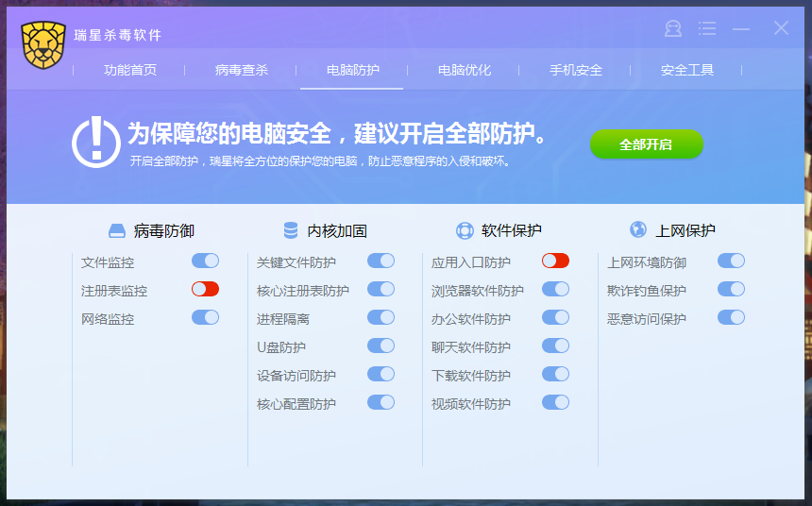Viewport: 812px width, 506px height.
Task: Disable 视频软件防护 switch
Action: (556, 402)
